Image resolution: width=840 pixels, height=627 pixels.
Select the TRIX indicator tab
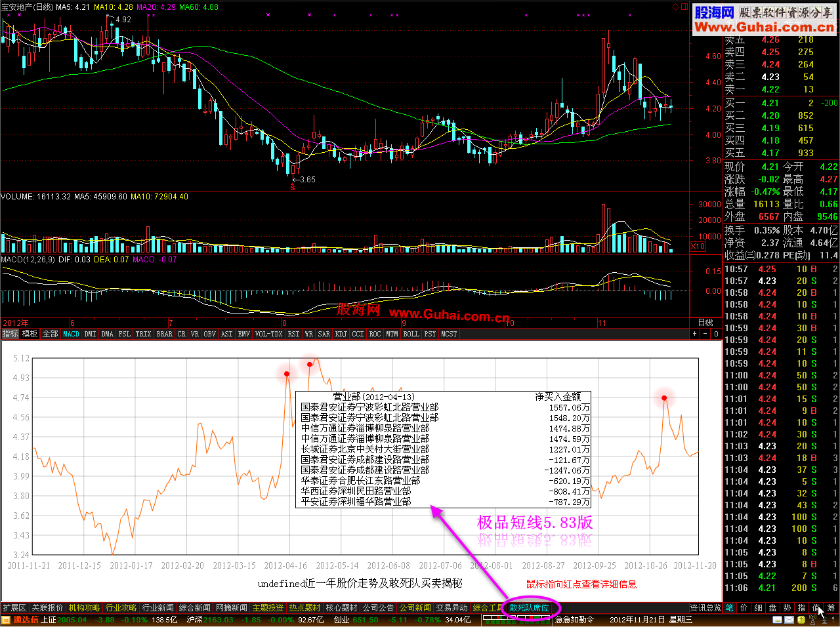[x=143, y=334]
